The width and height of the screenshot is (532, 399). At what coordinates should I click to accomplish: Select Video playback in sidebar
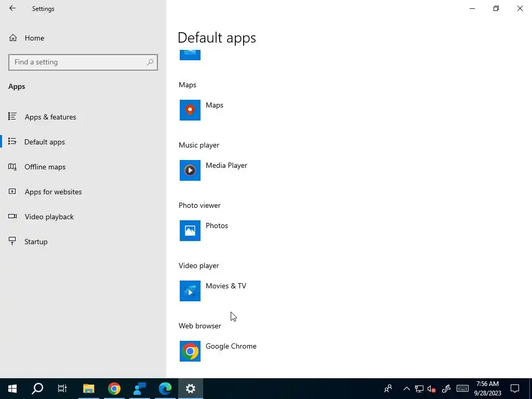click(83, 217)
